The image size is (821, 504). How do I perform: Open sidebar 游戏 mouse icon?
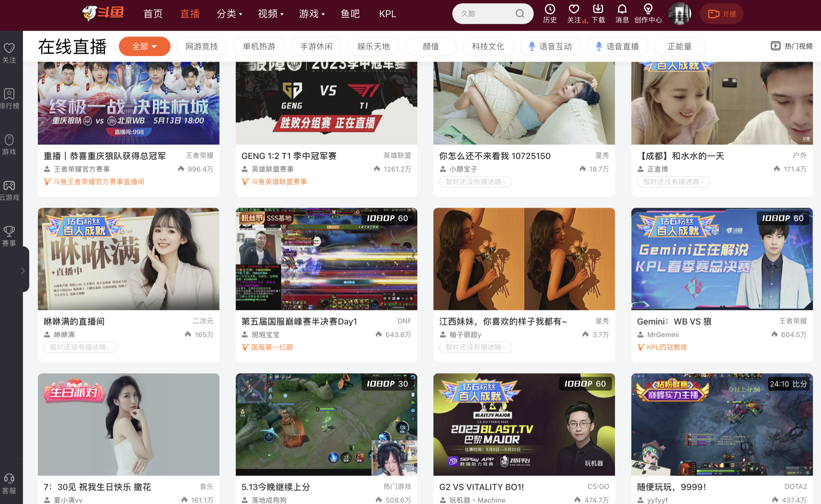pos(9,140)
